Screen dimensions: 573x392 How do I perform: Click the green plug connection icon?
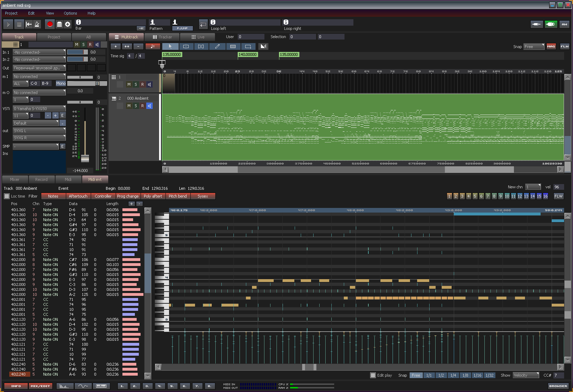point(551,24)
